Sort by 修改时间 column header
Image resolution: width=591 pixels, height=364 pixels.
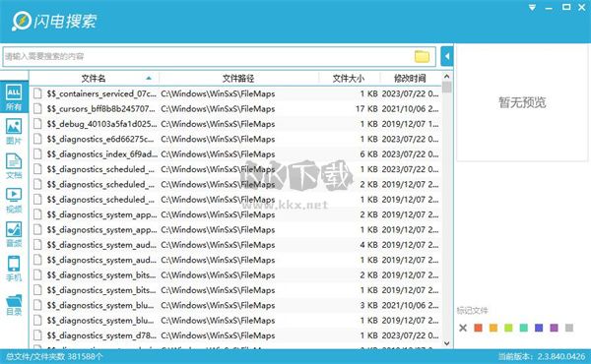click(x=410, y=79)
